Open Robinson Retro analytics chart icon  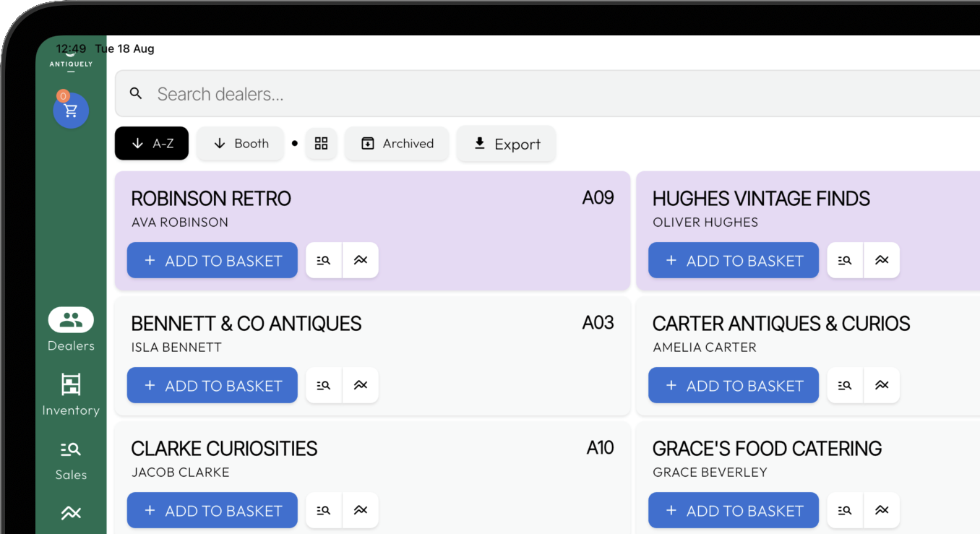click(361, 260)
